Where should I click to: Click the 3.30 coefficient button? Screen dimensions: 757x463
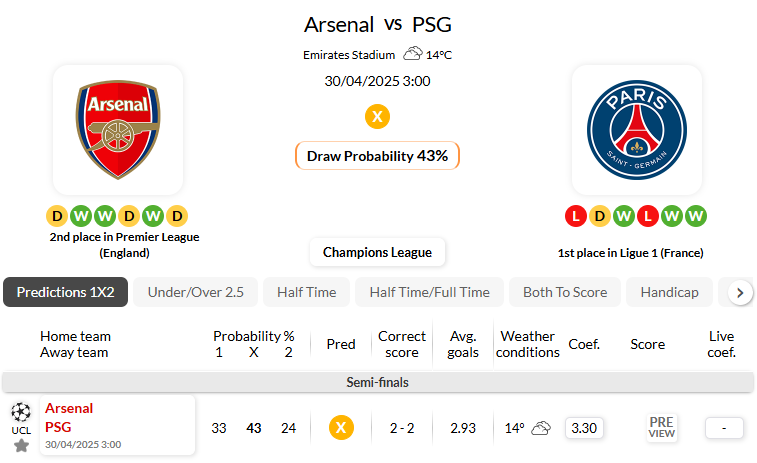(x=584, y=428)
